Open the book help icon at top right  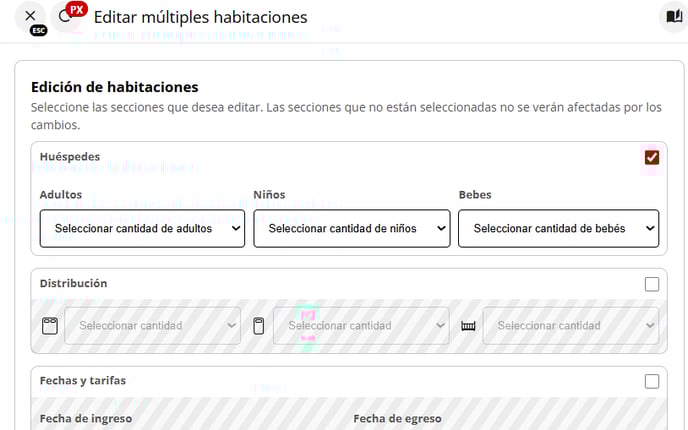click(673, 16)
